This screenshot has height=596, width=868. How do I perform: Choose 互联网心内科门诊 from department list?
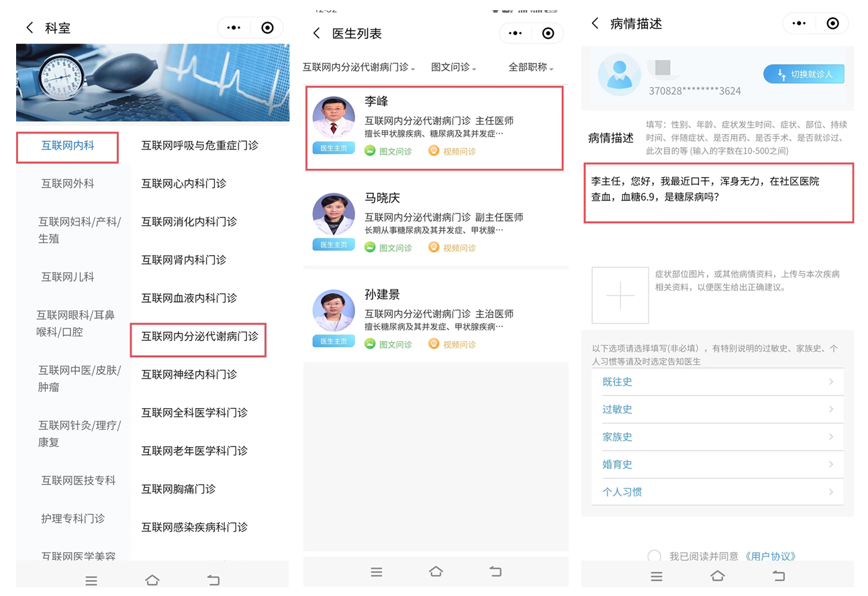point(183,183)
